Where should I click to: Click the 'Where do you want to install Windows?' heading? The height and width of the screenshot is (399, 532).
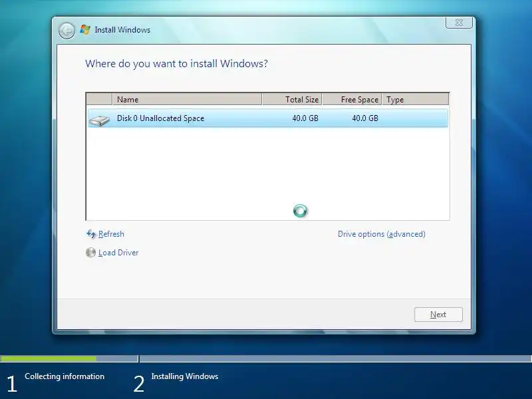176,63
